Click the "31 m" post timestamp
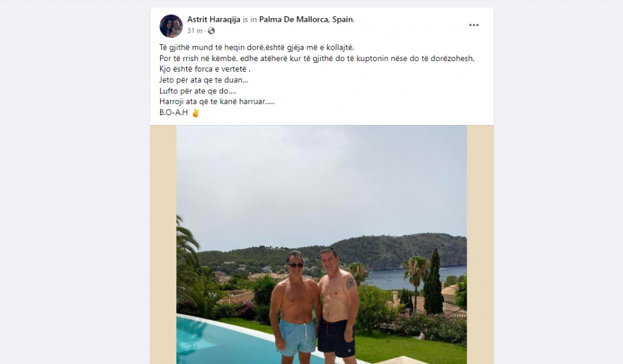Viewport: 623px width, 364px height. pos(195,31)
